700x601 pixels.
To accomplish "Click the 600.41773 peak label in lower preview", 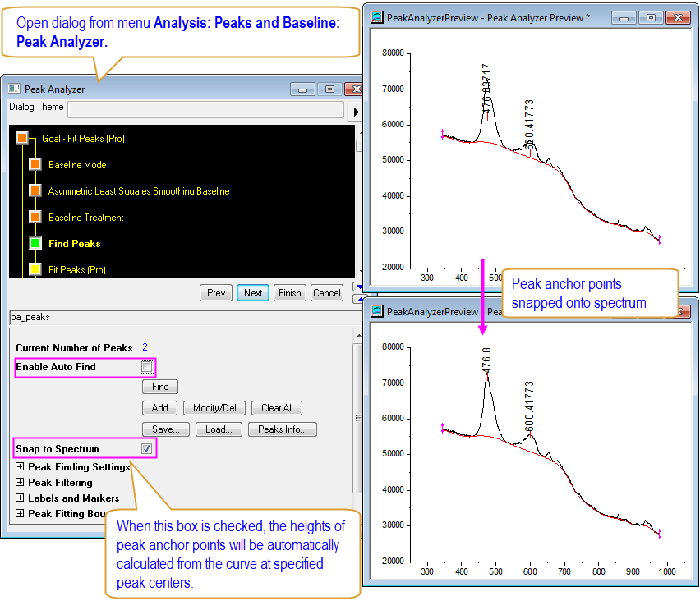I will (529, 405).
